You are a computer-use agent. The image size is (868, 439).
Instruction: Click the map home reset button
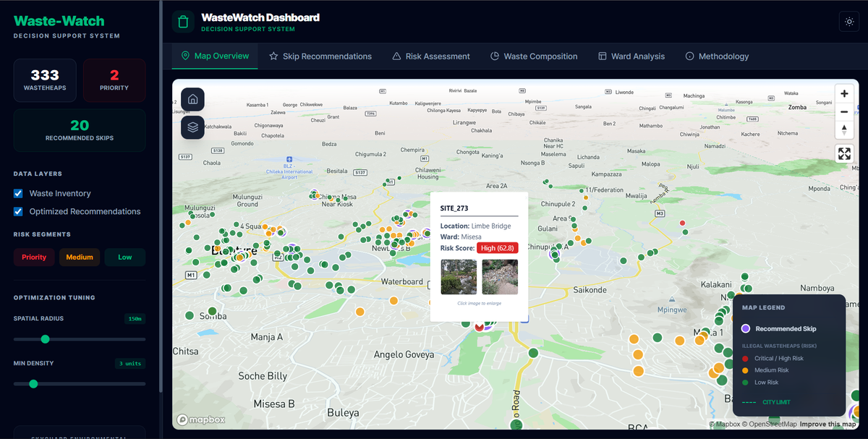tap(192, 100)
